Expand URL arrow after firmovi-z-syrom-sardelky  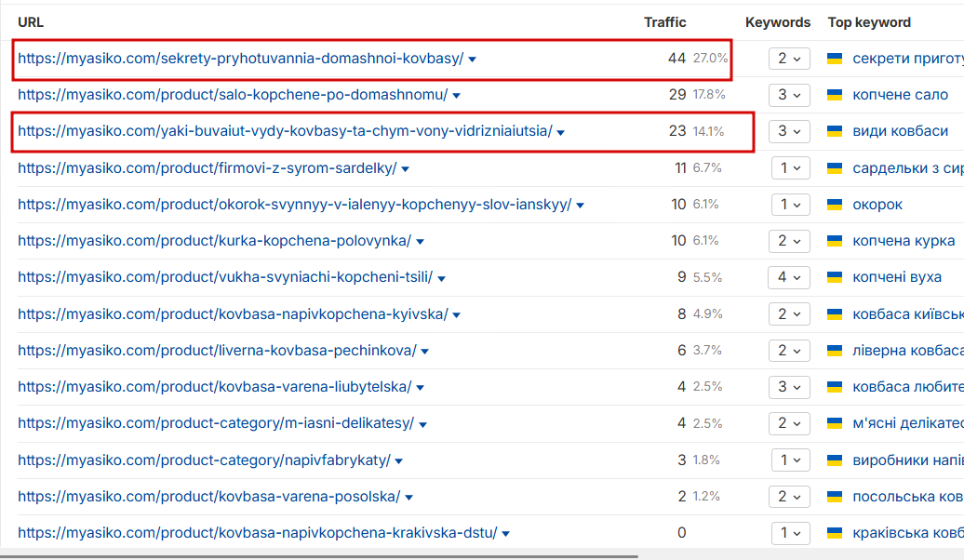(405, 169)
